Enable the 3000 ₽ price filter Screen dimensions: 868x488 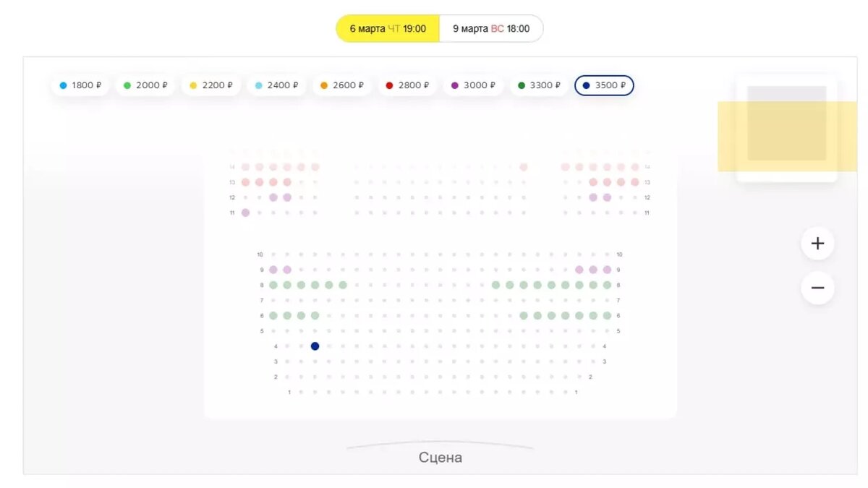(x=473, y=85)
